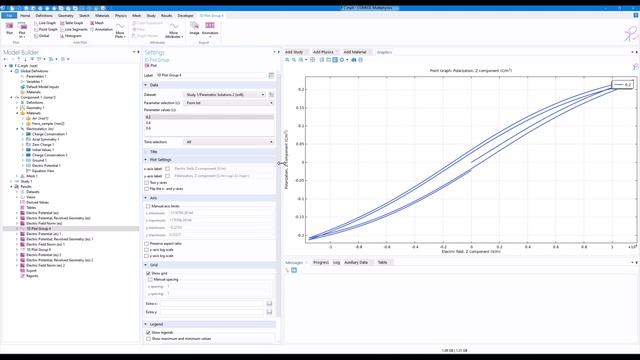
Task: Enable the y-axis label checkbox
Action: click(167, 176)
